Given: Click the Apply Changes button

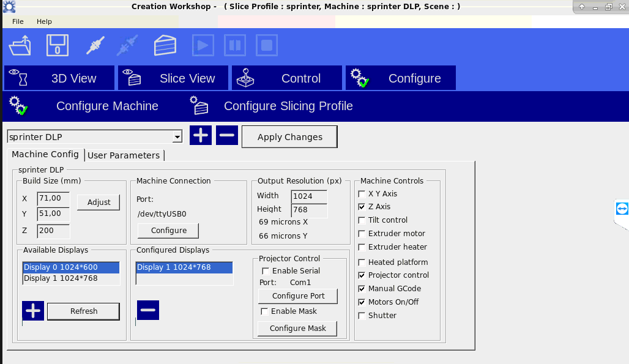Looking at the screenshot, I should pos(289,137).
